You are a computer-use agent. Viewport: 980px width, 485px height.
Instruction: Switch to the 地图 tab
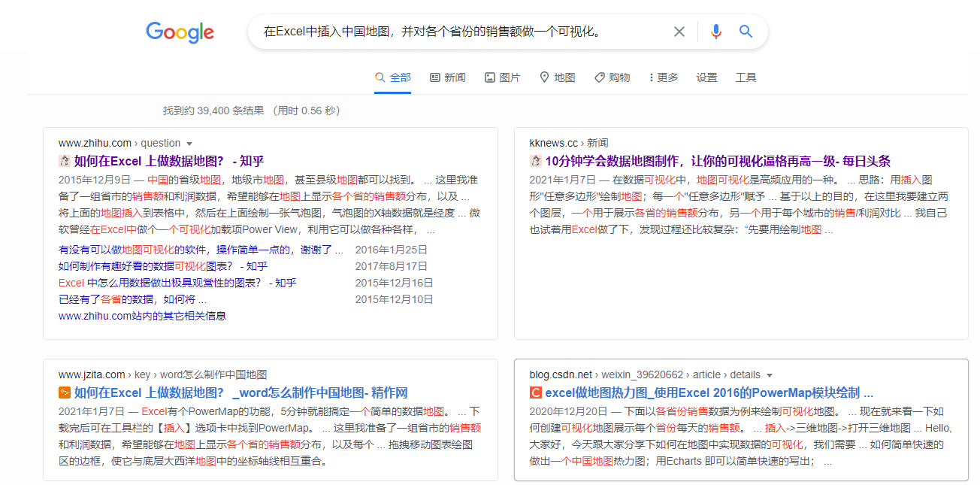coord(558,77)
